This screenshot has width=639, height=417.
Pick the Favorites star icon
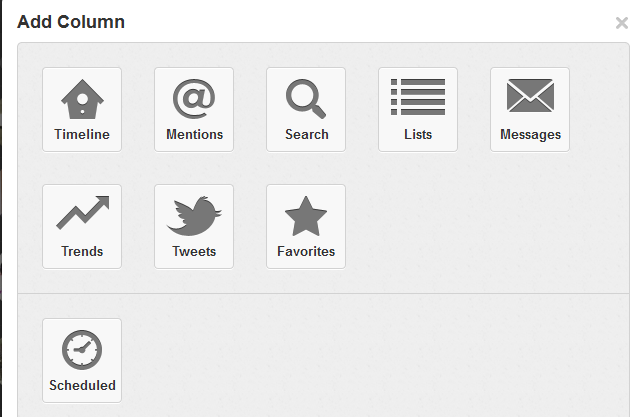(306, 215)
